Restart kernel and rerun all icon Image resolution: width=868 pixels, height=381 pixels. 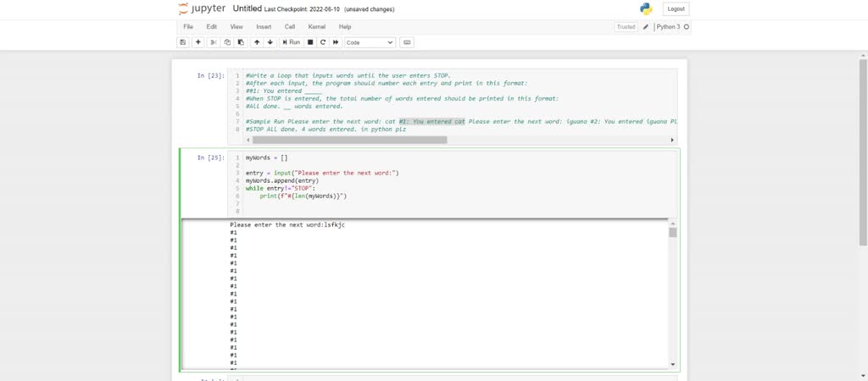pos(337,42)
